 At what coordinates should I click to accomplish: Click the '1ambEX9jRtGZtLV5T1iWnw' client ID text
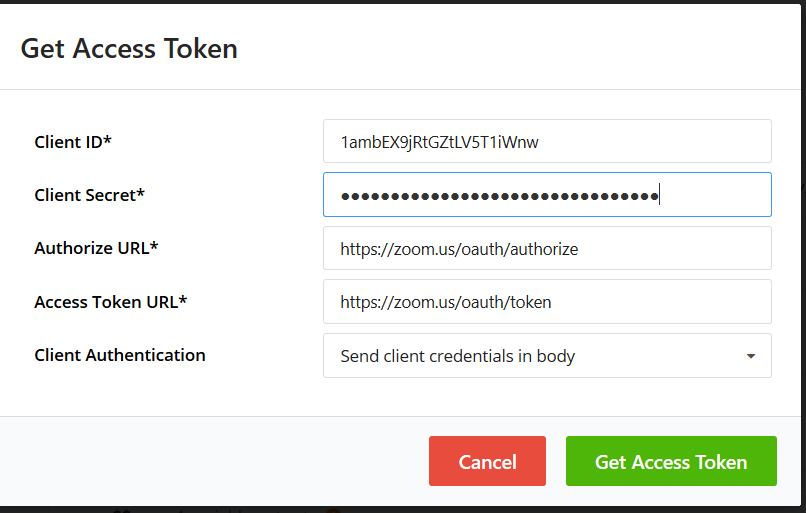tap(439, 142)
